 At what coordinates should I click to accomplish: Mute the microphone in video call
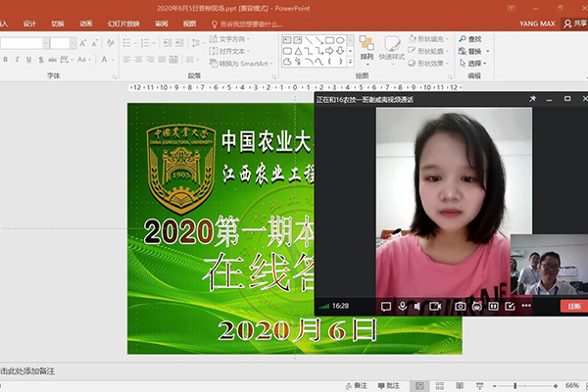tap(401, 306)
